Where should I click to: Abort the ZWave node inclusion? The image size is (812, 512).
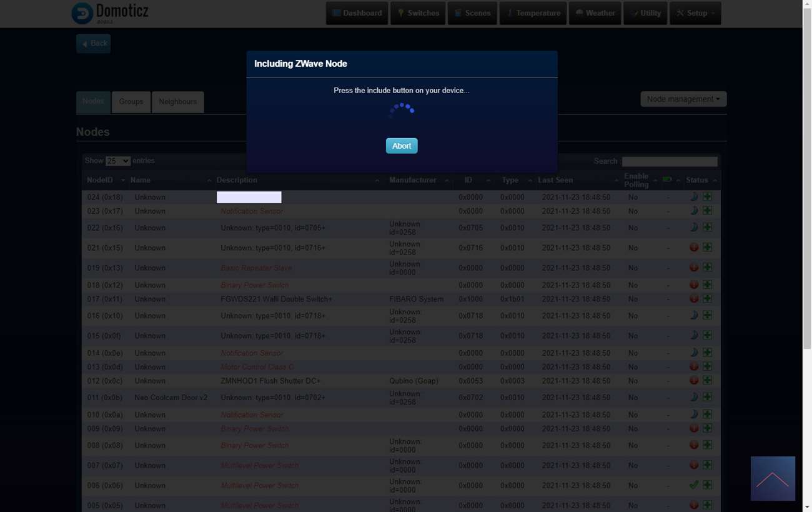[401, 146]
